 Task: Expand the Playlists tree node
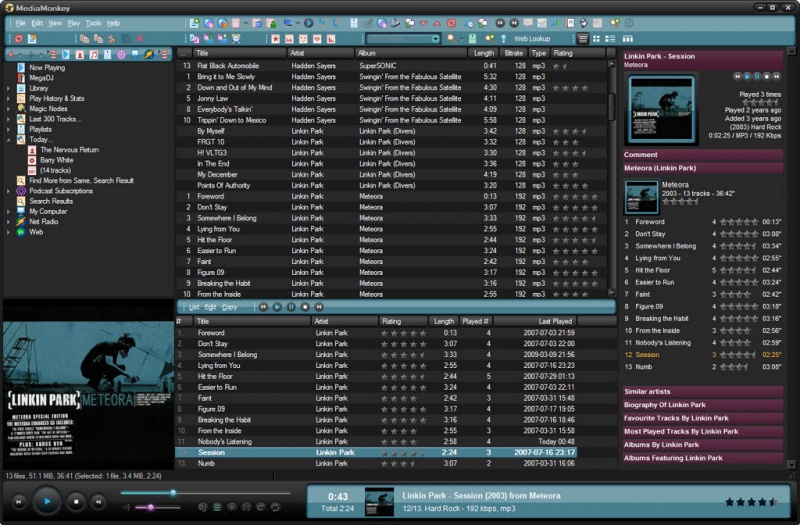click(8, 130)
